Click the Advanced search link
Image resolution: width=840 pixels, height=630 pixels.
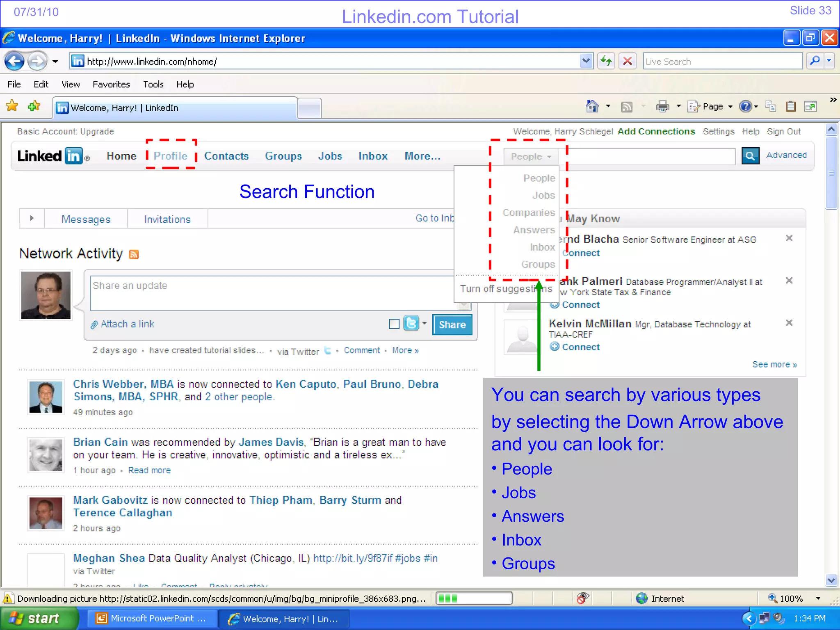coord(786,155)
